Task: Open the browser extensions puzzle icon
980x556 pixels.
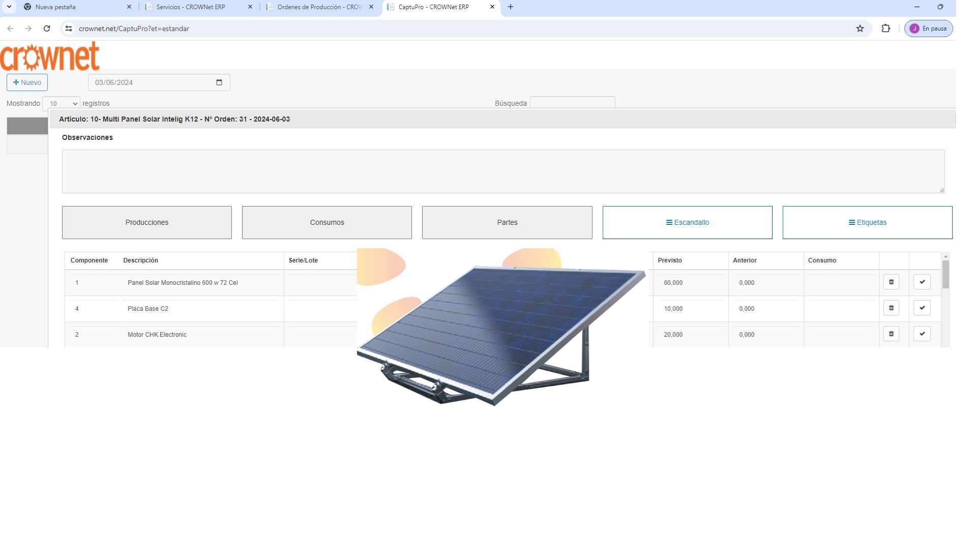Action: click(886, 28)
